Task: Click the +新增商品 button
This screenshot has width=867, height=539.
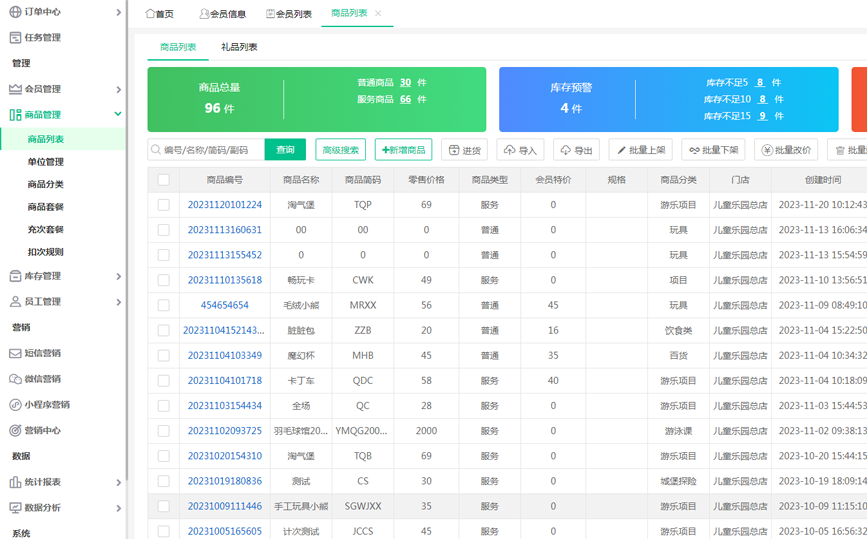Action: click(x=404, y=150)
